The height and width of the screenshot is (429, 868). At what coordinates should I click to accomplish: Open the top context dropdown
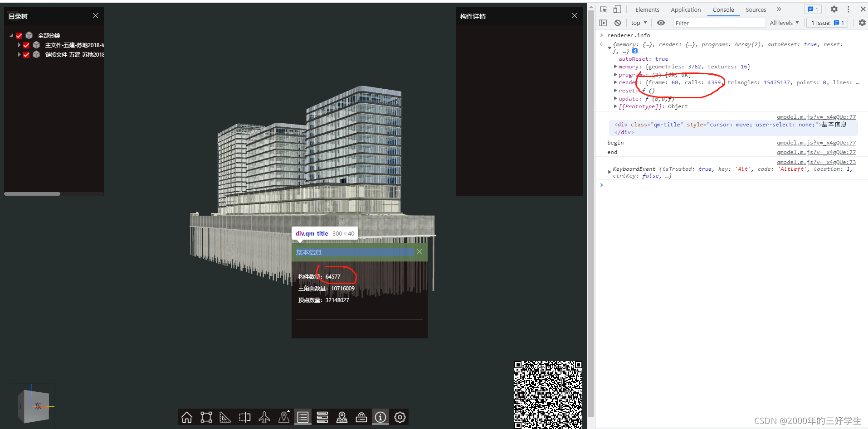[639, 23]
